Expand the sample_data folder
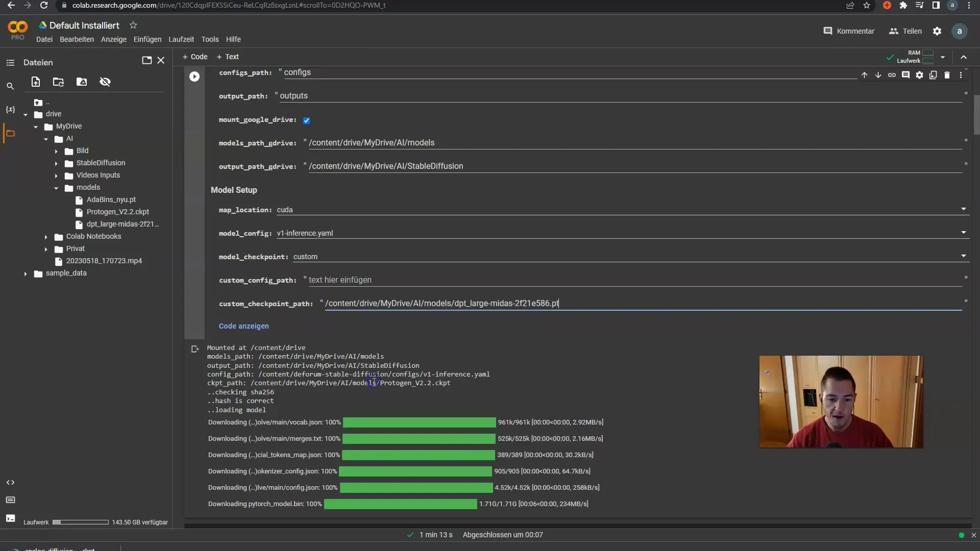 pos(26,273)
